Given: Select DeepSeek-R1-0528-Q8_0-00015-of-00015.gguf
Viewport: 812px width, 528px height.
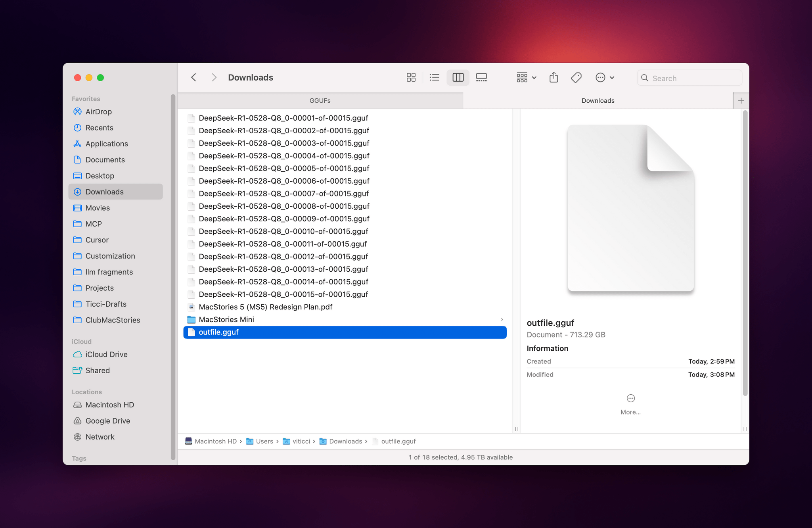Looking at the screenshot, I should pos(345,294).
